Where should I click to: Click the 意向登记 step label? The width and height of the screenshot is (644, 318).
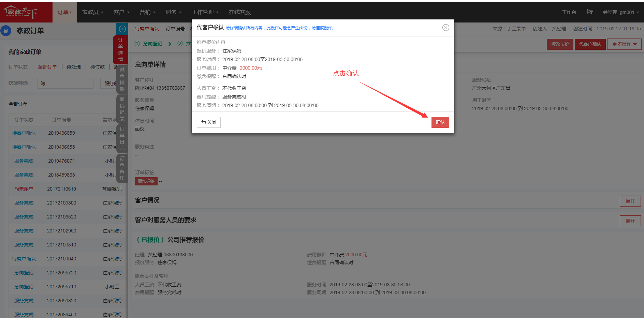point(152,44)
